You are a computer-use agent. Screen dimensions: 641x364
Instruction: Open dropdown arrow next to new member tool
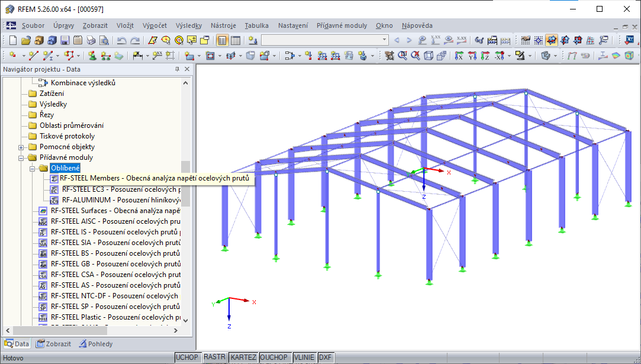tap(57, 56)
